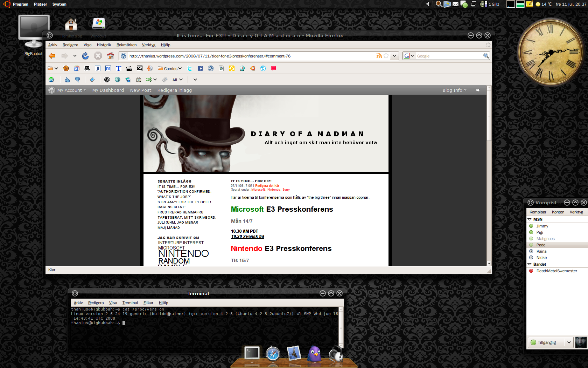Open the Twitter bookmark icon
This screenshot has width=588, height=368.
[190, 69]
